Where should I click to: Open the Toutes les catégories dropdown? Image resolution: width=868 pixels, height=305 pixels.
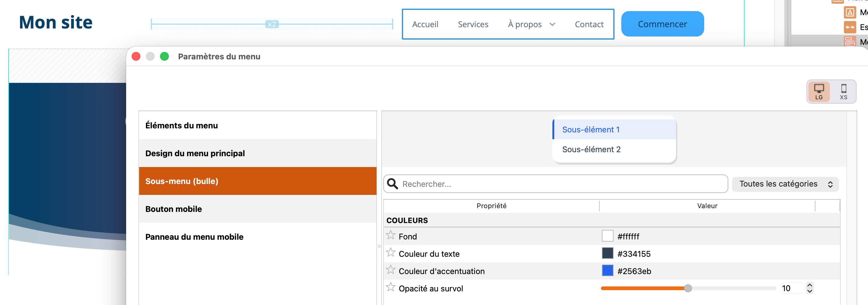[785, 184]
